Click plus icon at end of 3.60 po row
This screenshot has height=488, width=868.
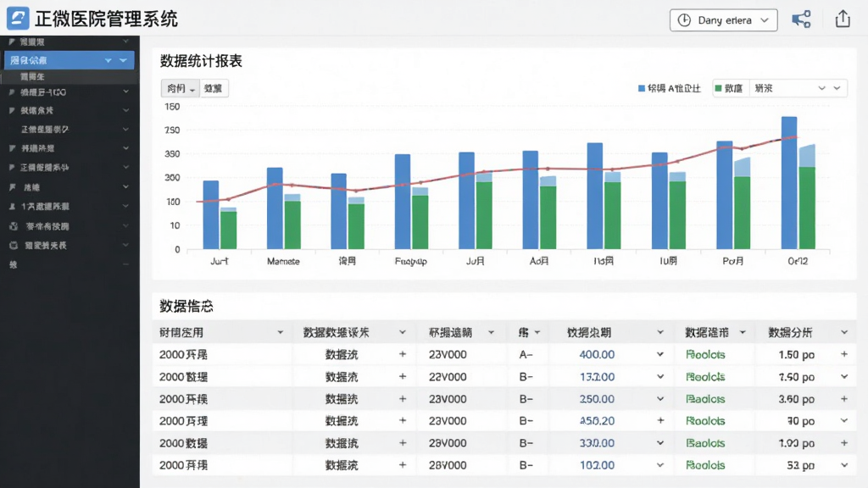point(844,398)
